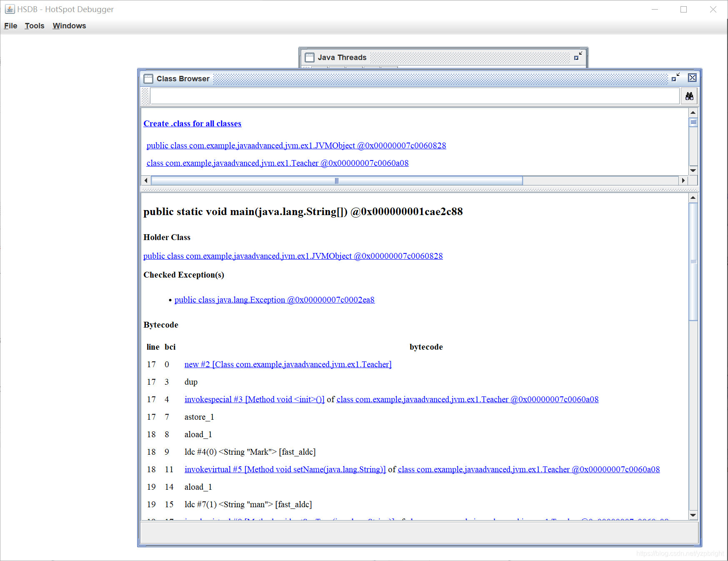Click the 'Bytecode' section heading
Image resolution: width=728 pixels, height=561 pixels.
coord(161,325)
